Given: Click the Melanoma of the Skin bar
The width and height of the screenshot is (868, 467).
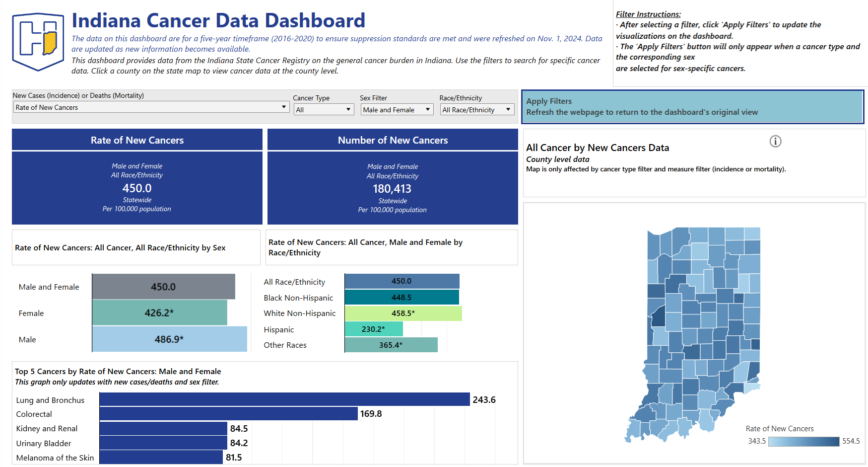Looking at the screenshot, I should [161, 457].
